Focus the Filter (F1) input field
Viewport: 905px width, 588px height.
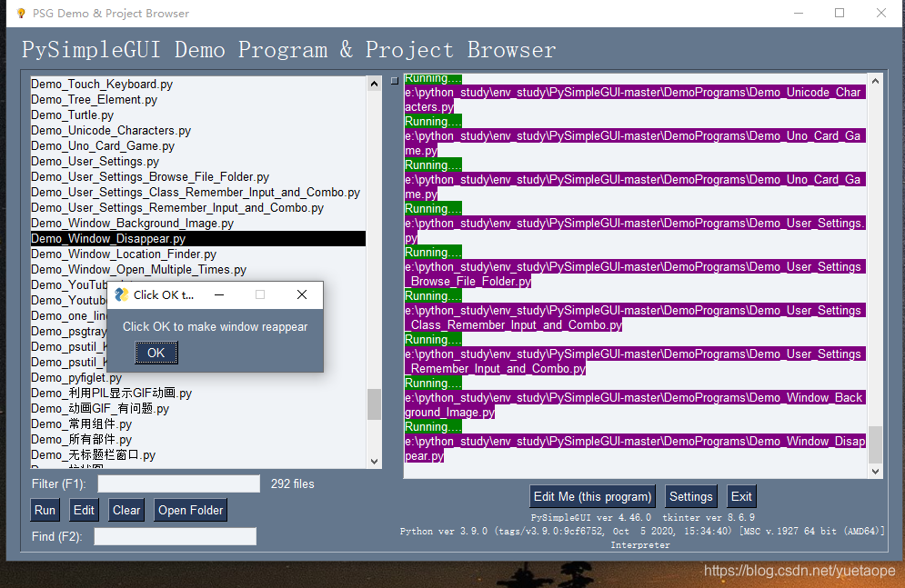pyautogui.click(x=179, y=483)
